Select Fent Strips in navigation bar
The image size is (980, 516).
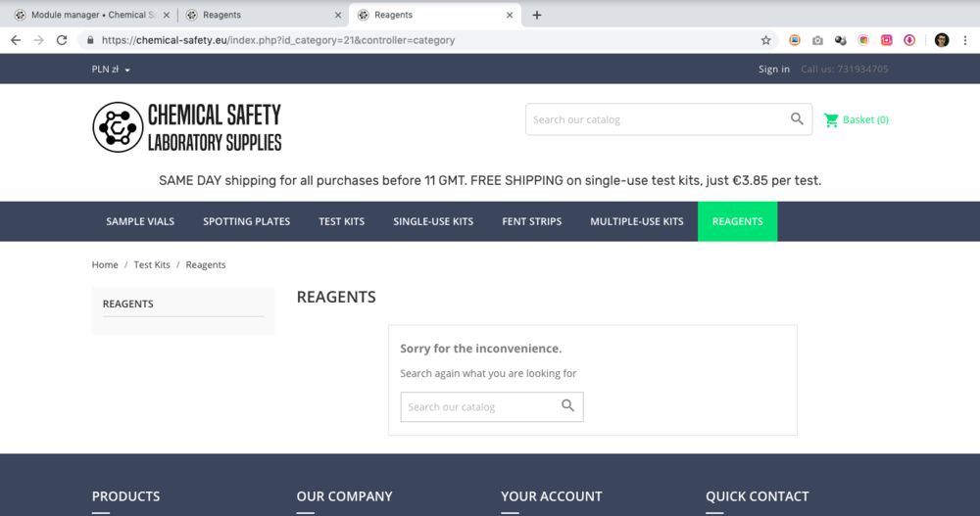click(x=532, y=221)
